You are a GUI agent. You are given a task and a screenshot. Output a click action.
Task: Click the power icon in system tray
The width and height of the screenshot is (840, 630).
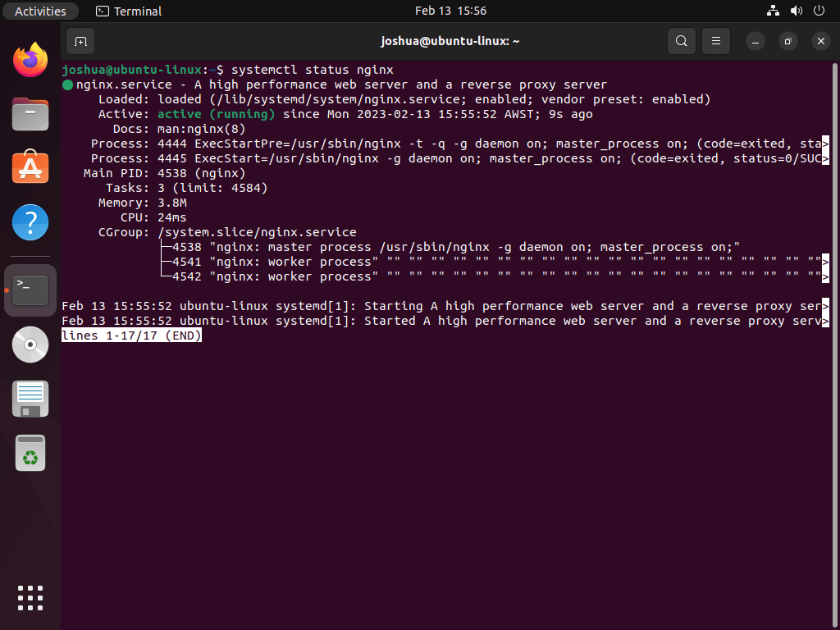tap(818, 11)
